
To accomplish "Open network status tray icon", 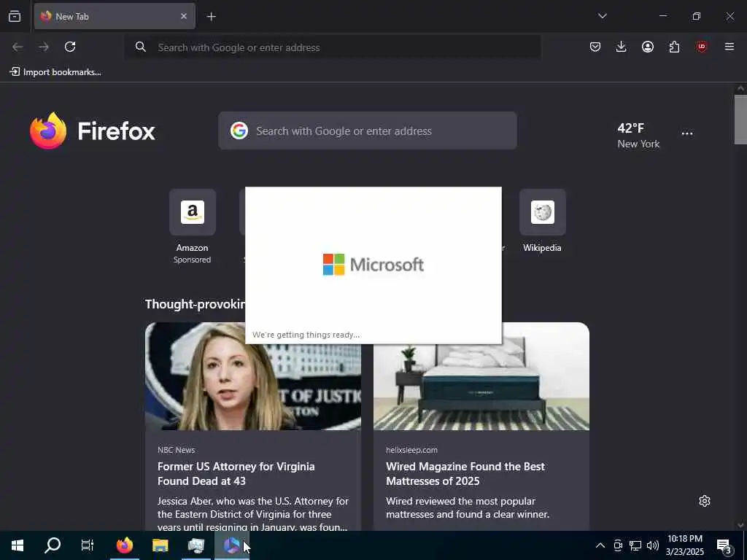I will [635, 545].
